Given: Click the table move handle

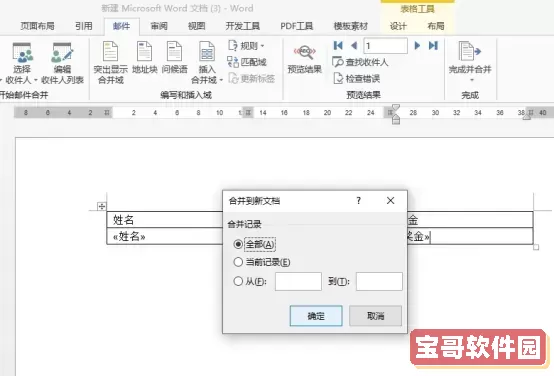Looking at the screenshot, I should pyautogui.click(x=102, y=206).
